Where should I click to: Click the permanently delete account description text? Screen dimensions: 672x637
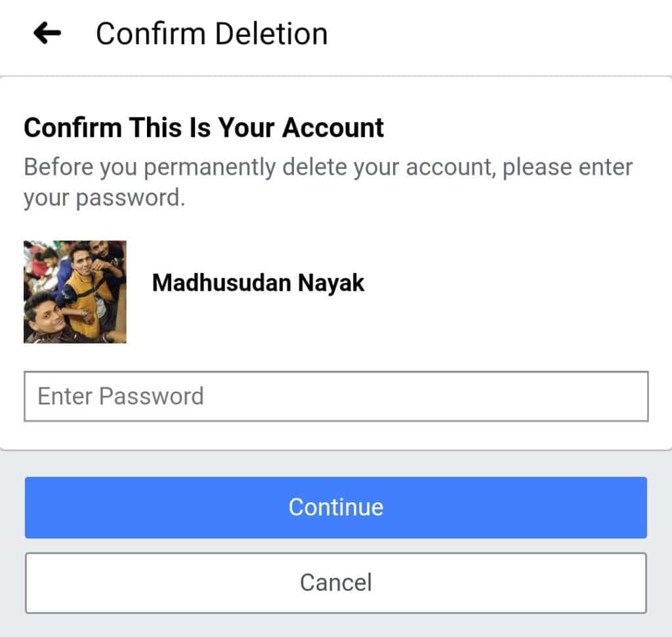pyautogui.click(x=328, y=183)
